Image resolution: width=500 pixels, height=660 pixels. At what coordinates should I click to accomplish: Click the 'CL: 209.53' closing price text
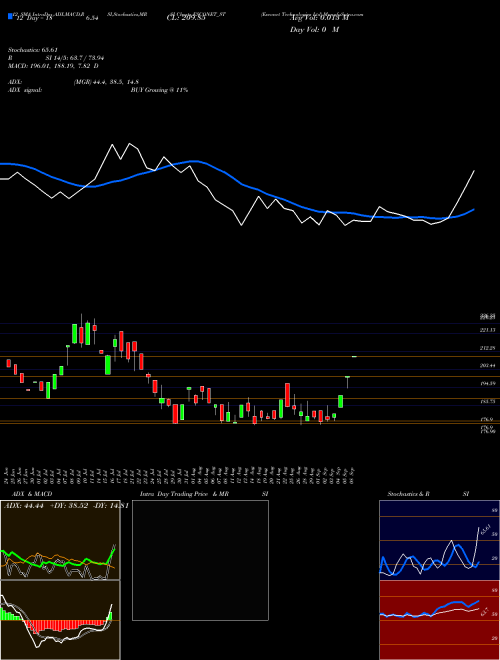pyautogui.click(x=186, y=18)
